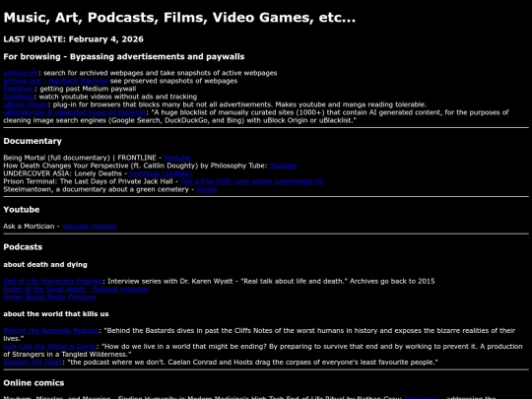Click the text 'Steelmantown, a documentary about a green cemetery'
The width and height of the screenshot is (532, 399).
pos(96,189)
